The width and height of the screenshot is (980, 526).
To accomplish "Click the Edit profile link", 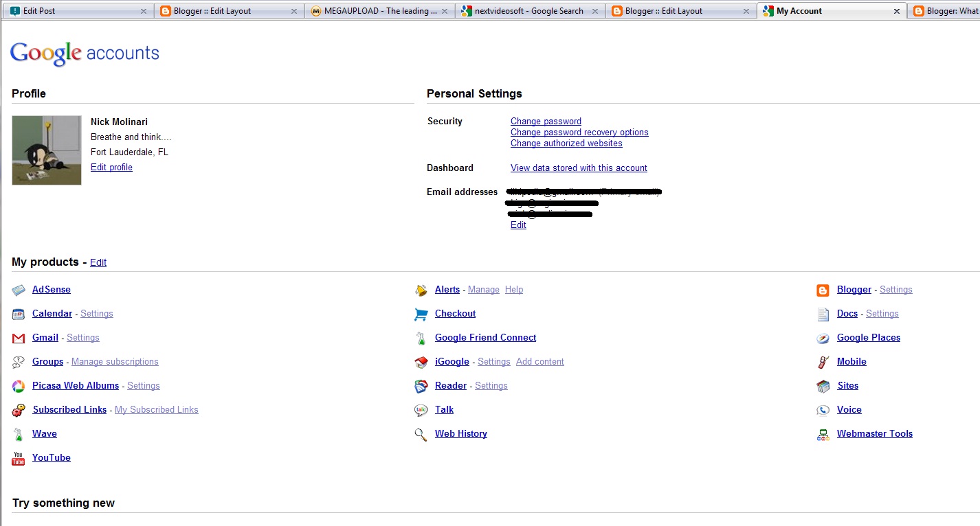I will click(111, 168).
